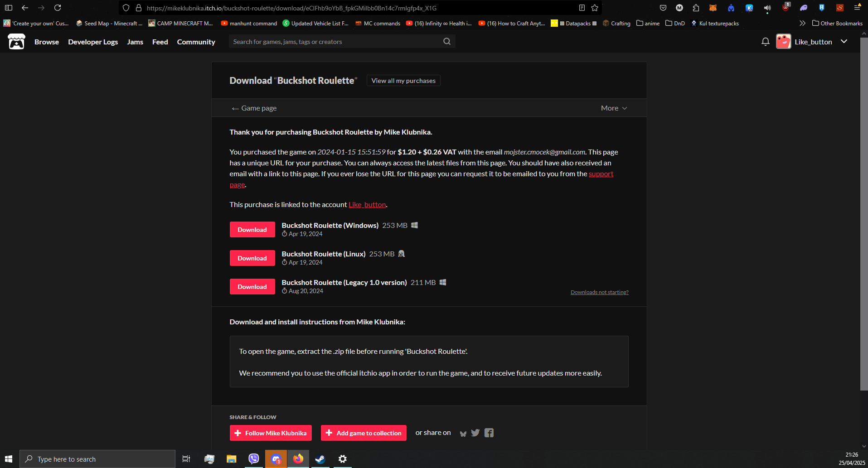
Task: Open the taskbar clock and date
Action: pyautogui.click(x=852, y=459)
